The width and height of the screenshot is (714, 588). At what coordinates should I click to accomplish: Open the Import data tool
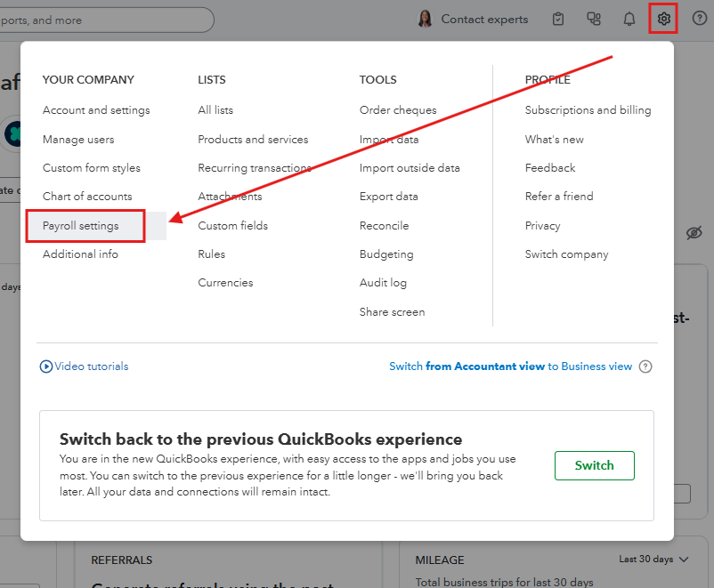389,140
